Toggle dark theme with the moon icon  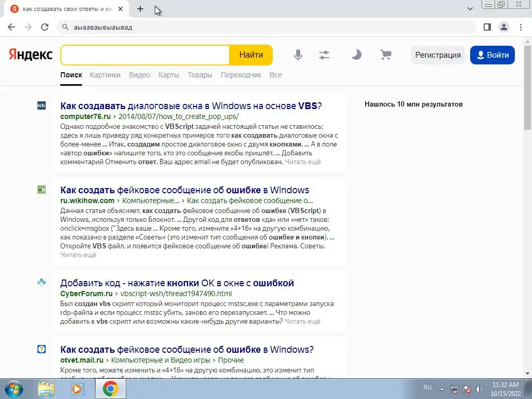[356, 55]
